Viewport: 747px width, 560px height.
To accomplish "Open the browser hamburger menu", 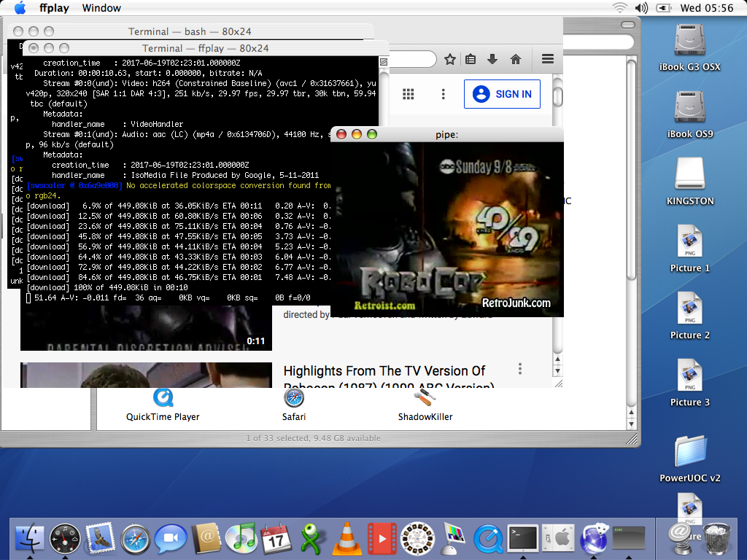I will 547,59.
